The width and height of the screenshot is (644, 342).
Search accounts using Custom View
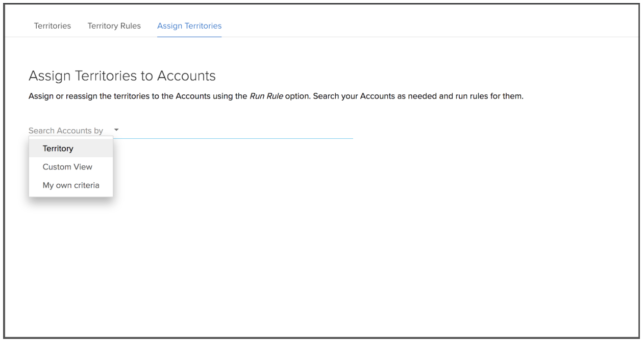point(67,167)
